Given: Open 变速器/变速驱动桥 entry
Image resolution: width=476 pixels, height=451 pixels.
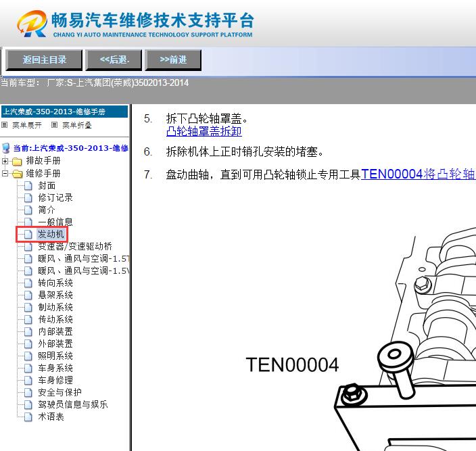Looking at the screenshot, I should [75, 246].
